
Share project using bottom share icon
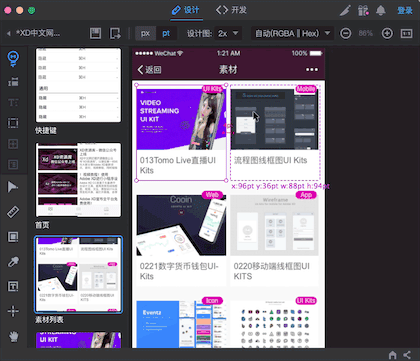point(407,355)
